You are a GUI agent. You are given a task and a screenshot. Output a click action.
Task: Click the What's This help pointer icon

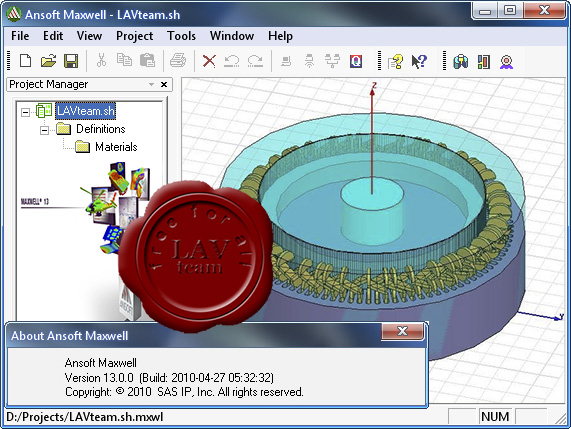(x=419, y=61)
